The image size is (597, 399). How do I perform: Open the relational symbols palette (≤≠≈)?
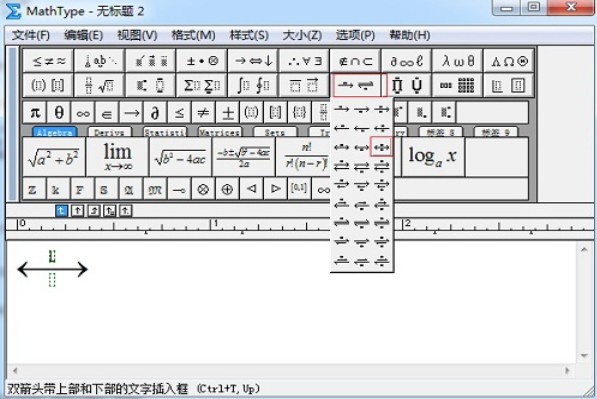48,61
